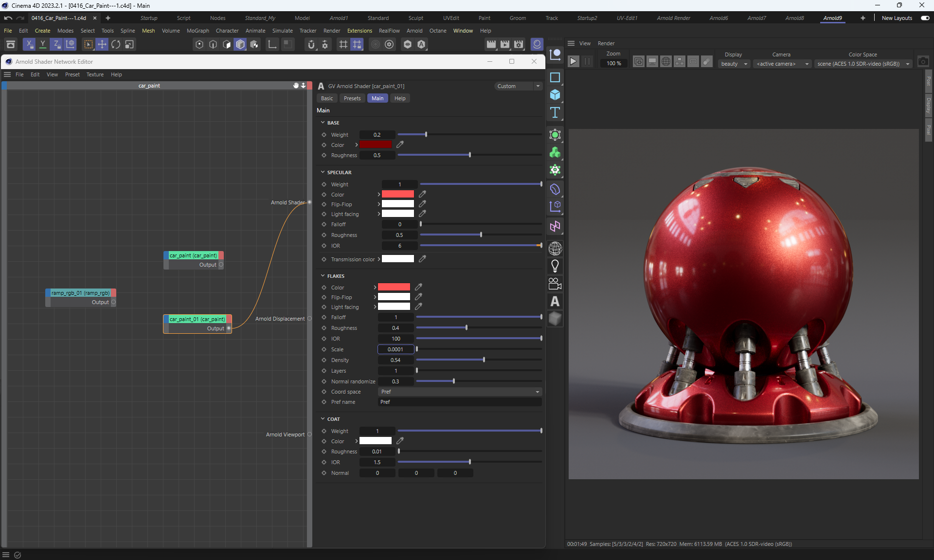This screenshot has width=934, height=560.
Task: Click the snapshot camera icon in render view
Action: point(923,62)
